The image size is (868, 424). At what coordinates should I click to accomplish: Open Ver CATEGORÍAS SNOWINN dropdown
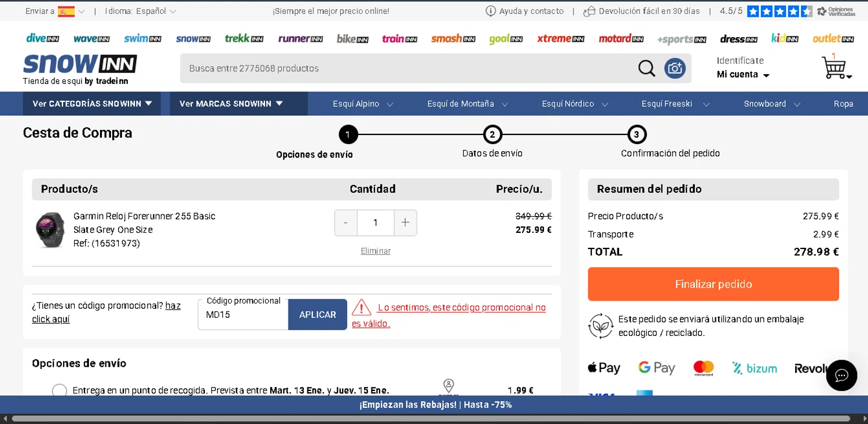(92, 104)
